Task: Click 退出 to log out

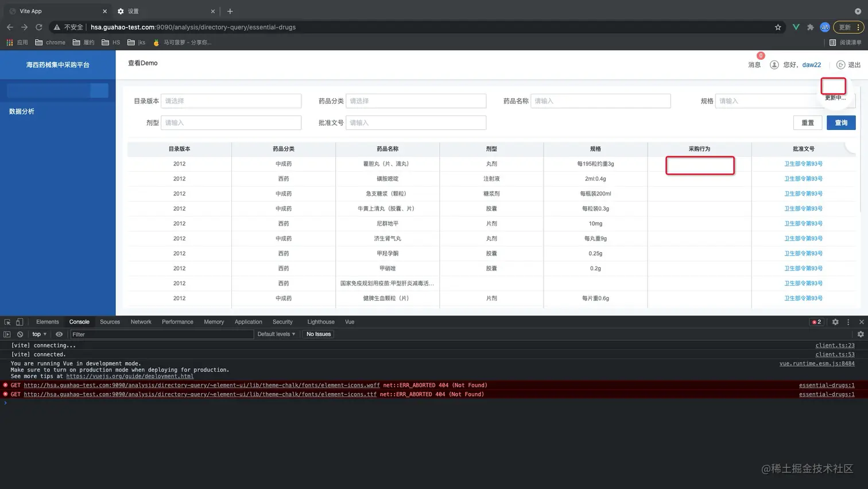Action: (848, 65)
